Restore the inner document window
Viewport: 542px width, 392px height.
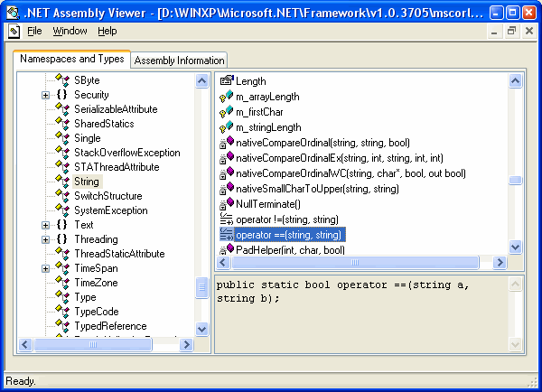pyautogui.click(x=511, y=31)
